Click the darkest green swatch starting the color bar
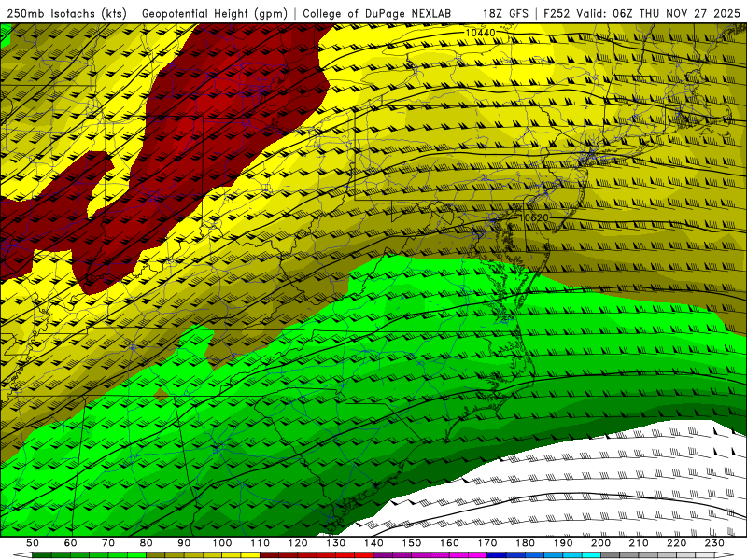Viewport: 747px width, 560px height. tap(42, 555)
